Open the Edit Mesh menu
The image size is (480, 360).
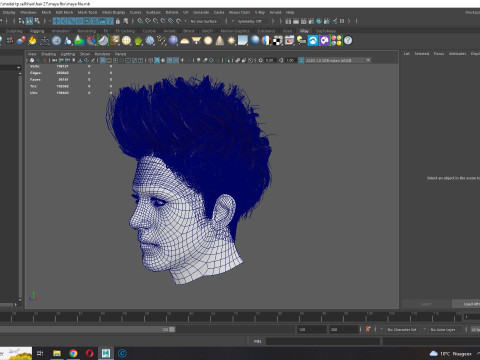point(64,12)
